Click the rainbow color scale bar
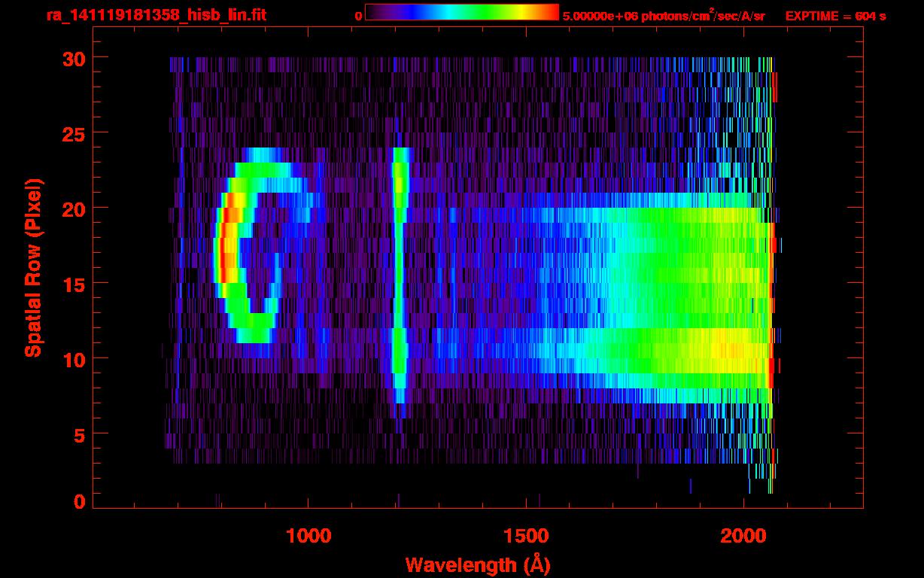 (462, 12)
